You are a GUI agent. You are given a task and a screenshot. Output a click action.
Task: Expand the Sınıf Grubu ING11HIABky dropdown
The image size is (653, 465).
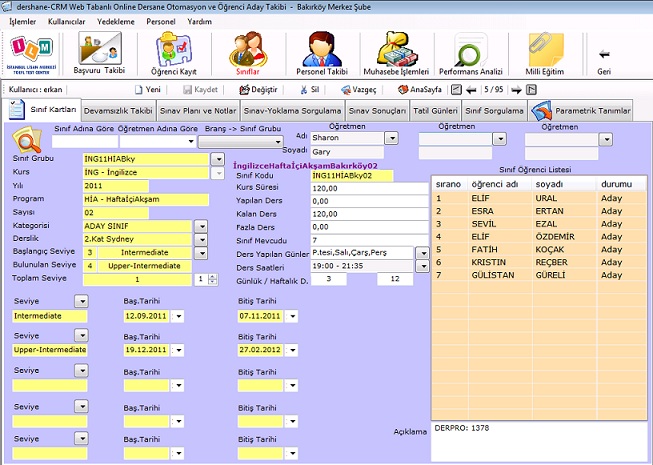coord(217,159)
